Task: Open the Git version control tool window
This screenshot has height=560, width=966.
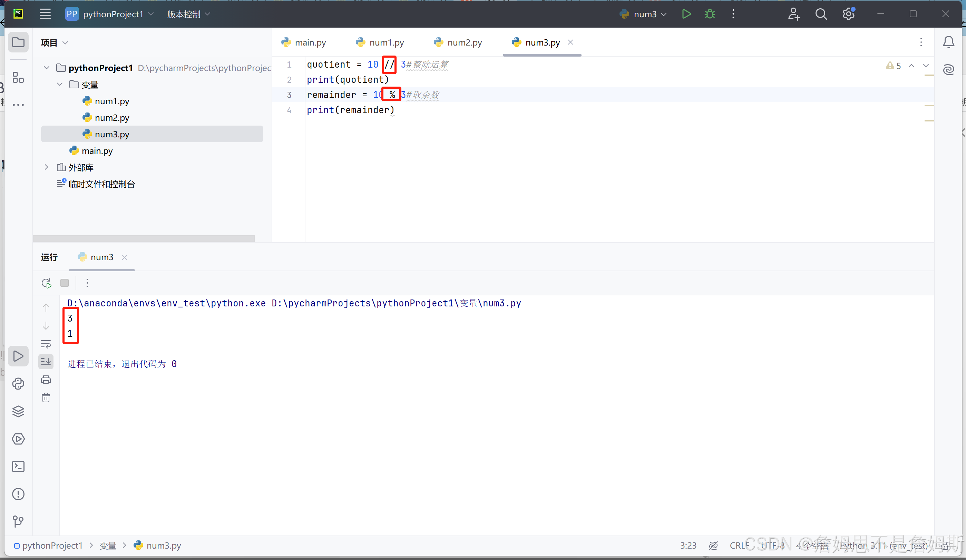Action: [x=18, y=521]
